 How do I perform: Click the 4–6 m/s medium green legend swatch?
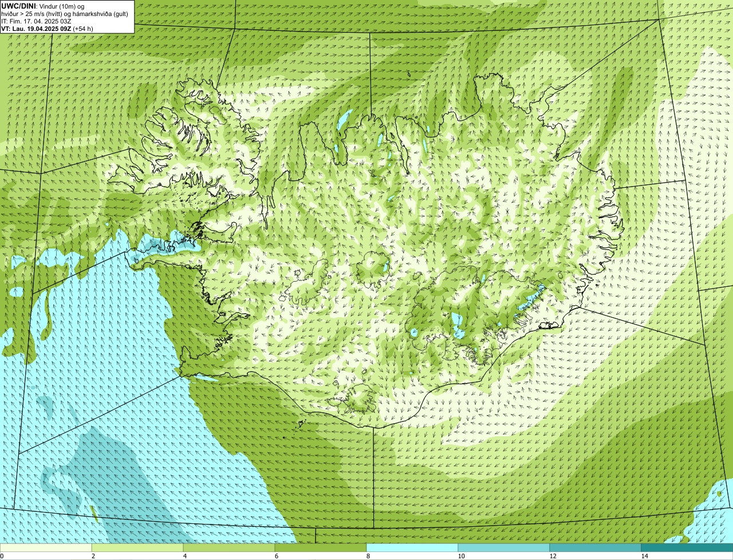229,547
